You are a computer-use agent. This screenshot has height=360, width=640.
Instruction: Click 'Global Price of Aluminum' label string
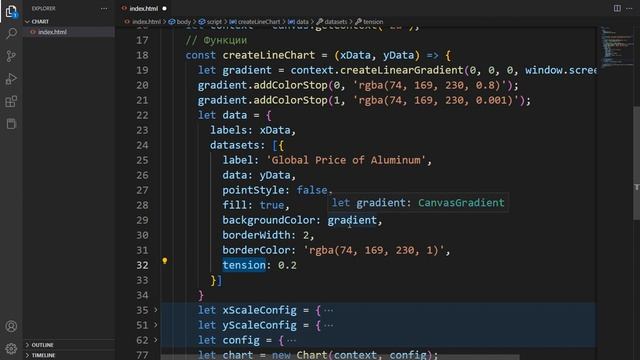[x=346, y=160]
